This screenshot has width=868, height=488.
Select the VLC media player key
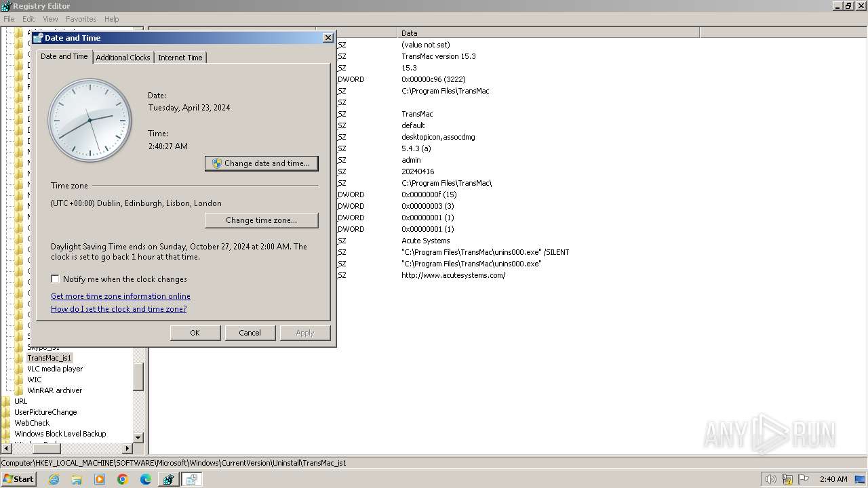[x=55, y=369]
